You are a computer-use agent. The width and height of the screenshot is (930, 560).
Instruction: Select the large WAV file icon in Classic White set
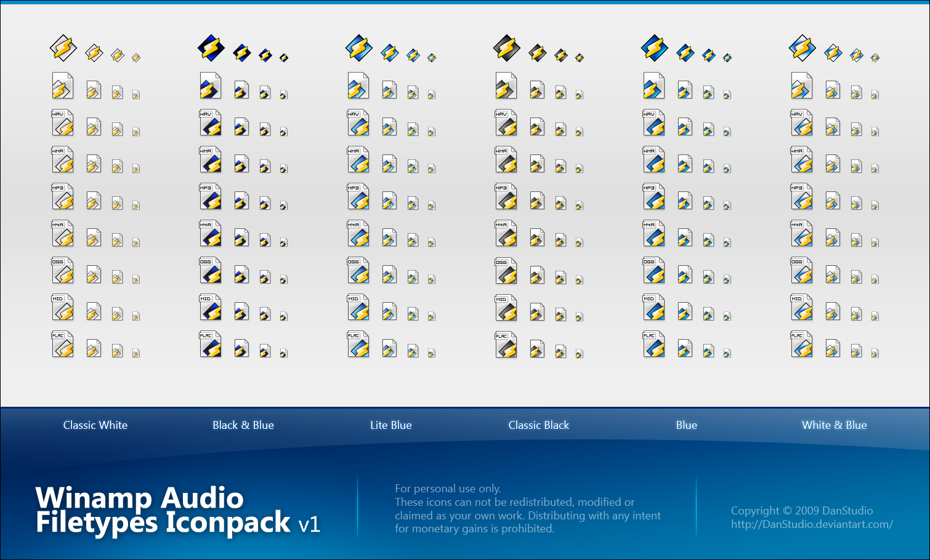tap(63, 122)
